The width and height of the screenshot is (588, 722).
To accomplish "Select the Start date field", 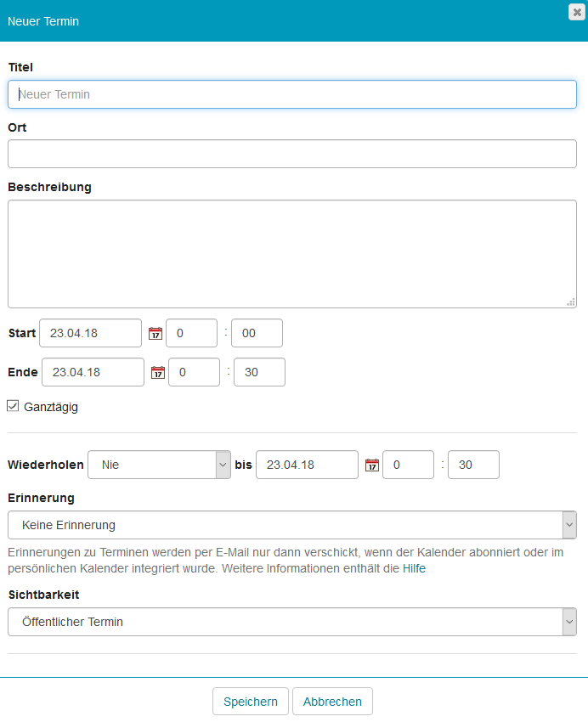I will (90, 334).
